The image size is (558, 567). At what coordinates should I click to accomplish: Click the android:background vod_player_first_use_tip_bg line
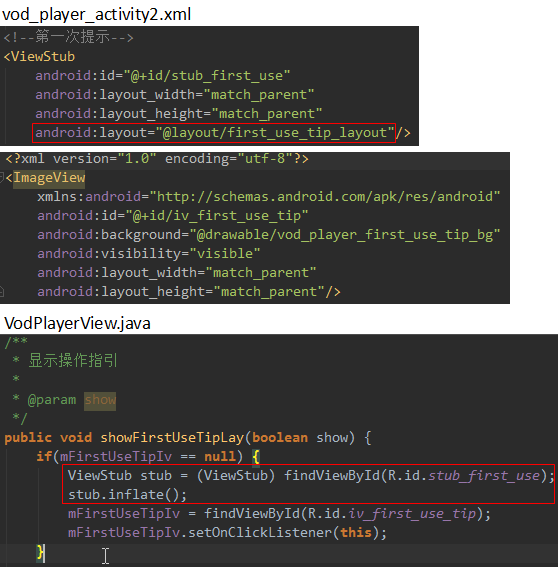coord(269,235)
